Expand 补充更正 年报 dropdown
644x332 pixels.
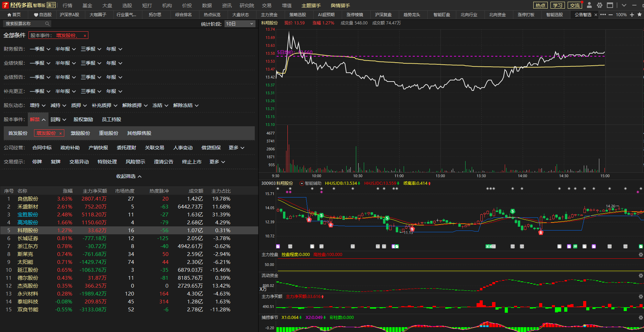[114, 91]
